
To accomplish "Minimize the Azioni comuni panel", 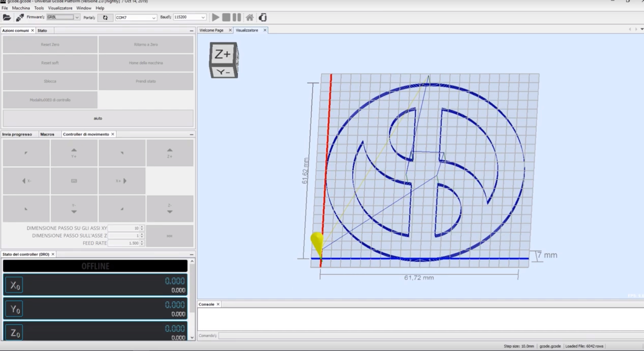I will coord(191,30).
